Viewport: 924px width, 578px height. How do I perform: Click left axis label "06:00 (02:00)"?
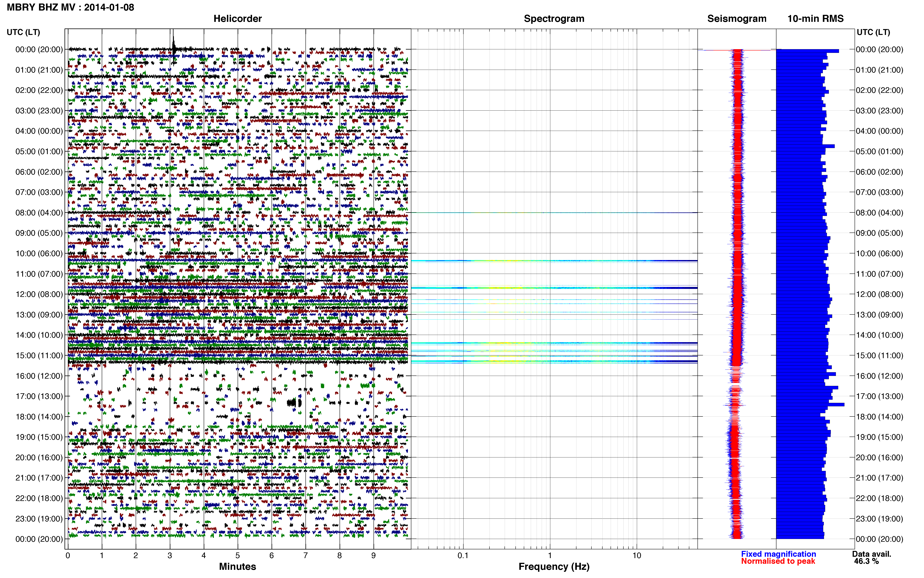[x=39, y=172]
